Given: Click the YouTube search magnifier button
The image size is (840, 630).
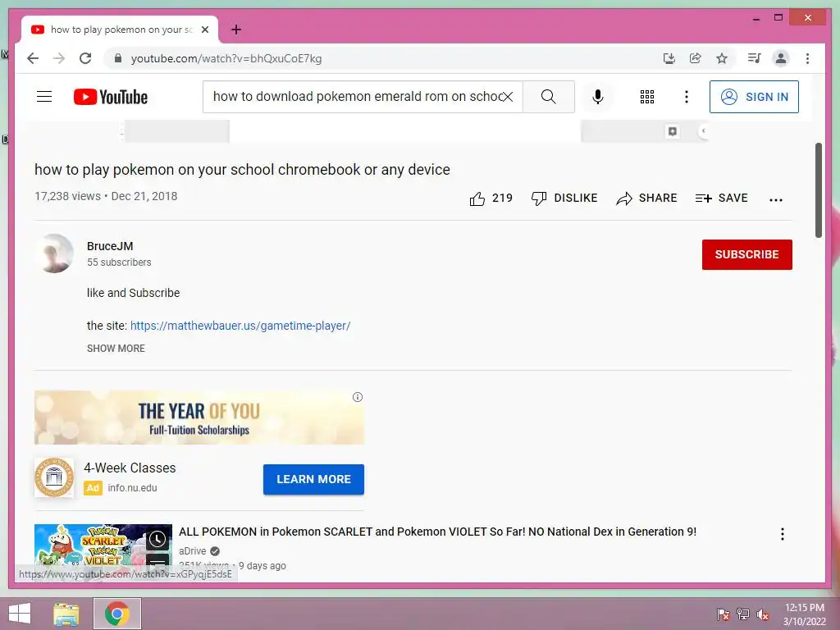Looking at the screenshot, I should point(548,97).
